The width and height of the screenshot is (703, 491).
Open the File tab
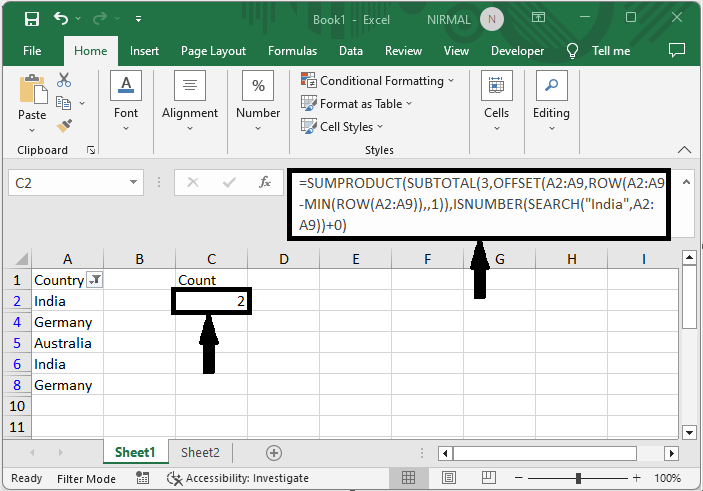[32, 51]
